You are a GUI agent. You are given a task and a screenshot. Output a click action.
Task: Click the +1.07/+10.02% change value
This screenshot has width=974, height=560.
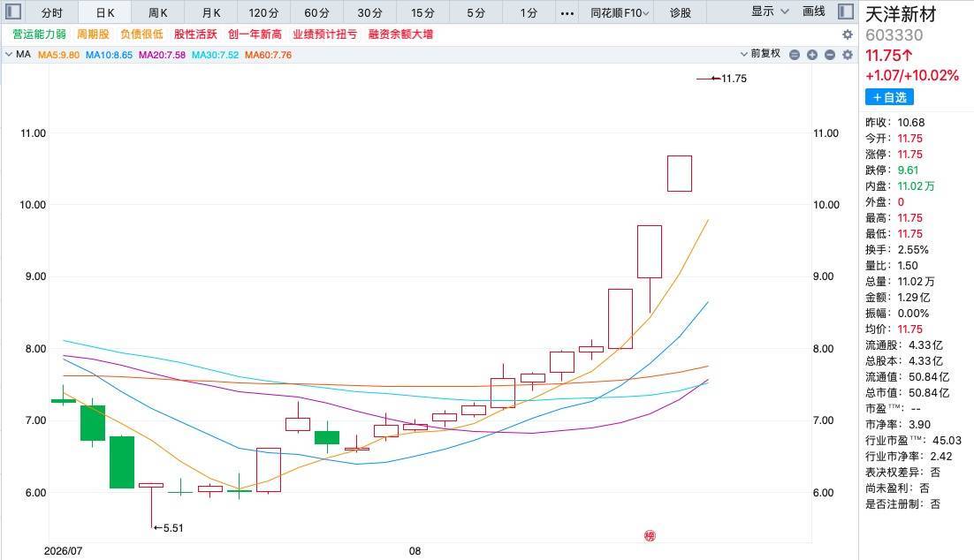tap(912, 76)
